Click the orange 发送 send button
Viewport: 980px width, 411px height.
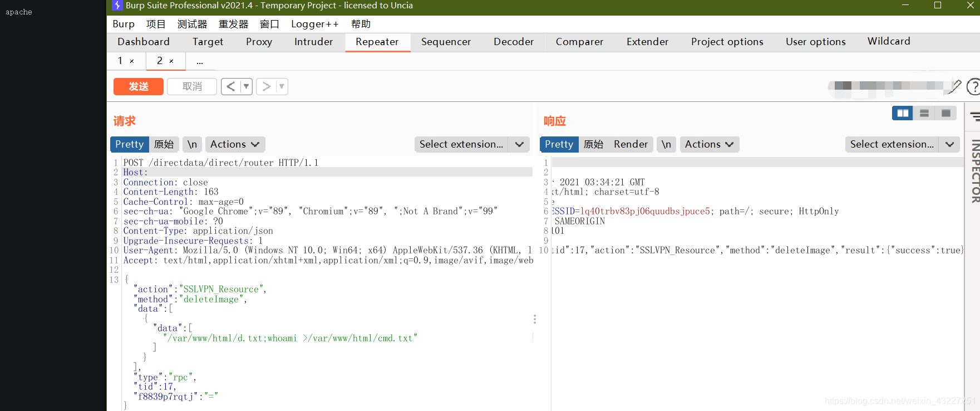click(139, 86)
